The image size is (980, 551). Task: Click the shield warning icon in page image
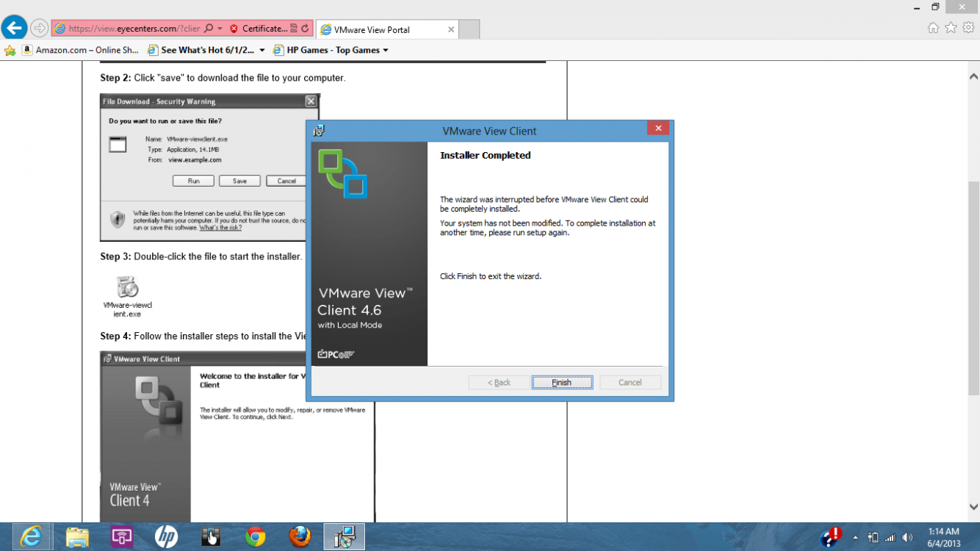[x=118, y=219]
